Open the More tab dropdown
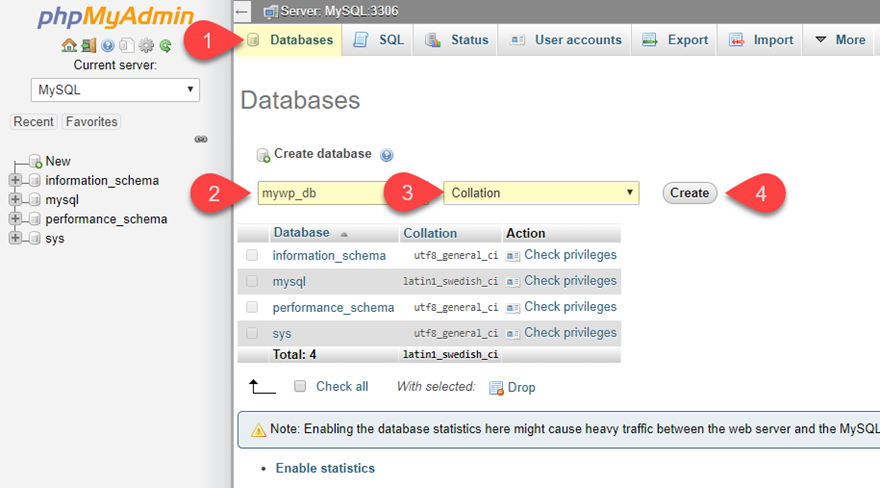 click(x=840, y=40)
